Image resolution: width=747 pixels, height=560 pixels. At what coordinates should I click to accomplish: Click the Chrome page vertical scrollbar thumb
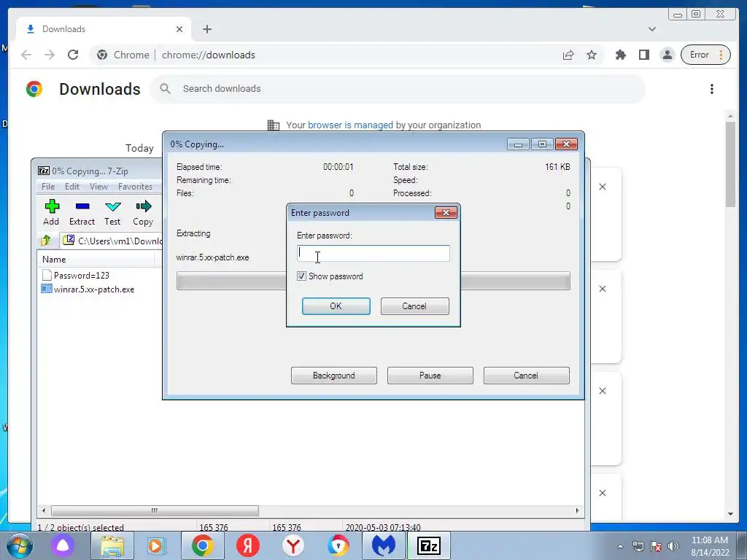pyautogui.click(x=730, y=164)
